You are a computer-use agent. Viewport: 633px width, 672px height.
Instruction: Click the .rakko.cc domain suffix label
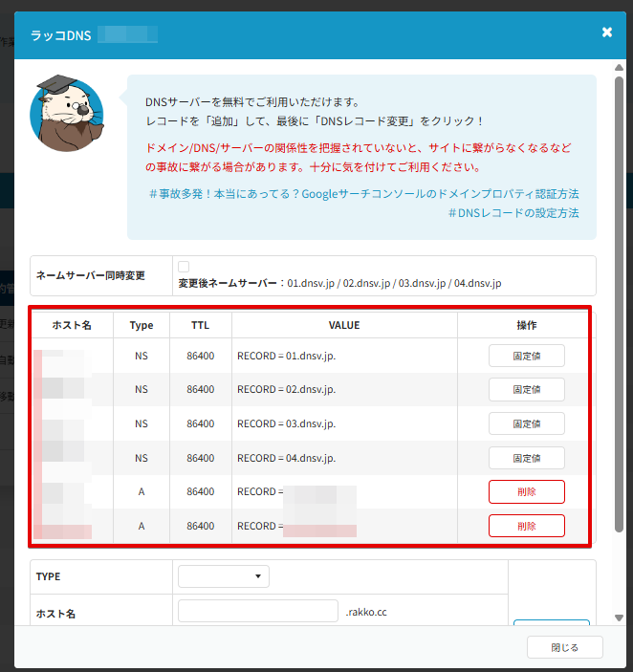click(x=366, y=612)
